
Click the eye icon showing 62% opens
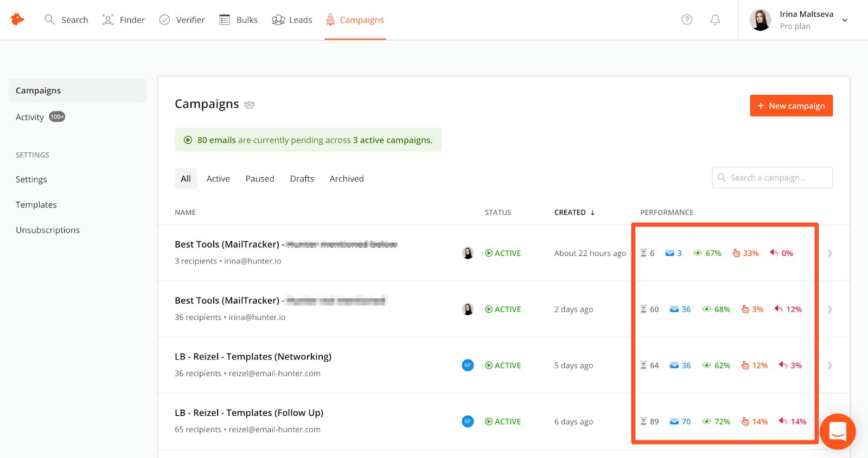[x=706, y=365]
